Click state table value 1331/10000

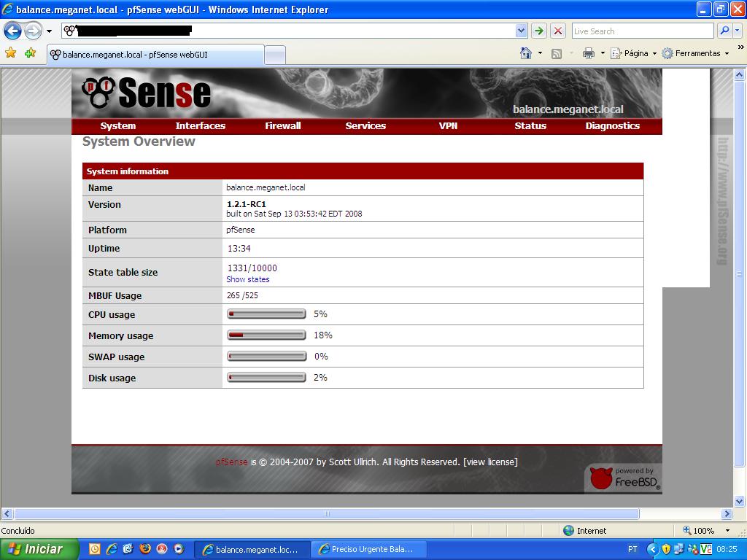[x=252, y=268]
